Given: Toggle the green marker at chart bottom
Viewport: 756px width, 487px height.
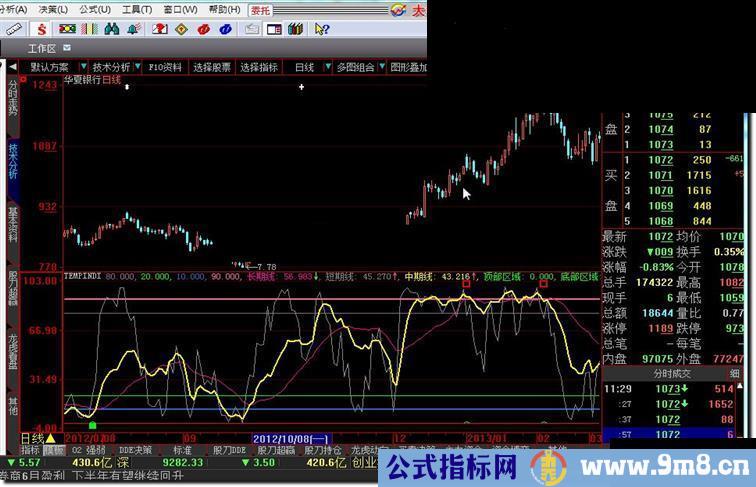Looking at the screenshot, I should (x=92, y=425).
